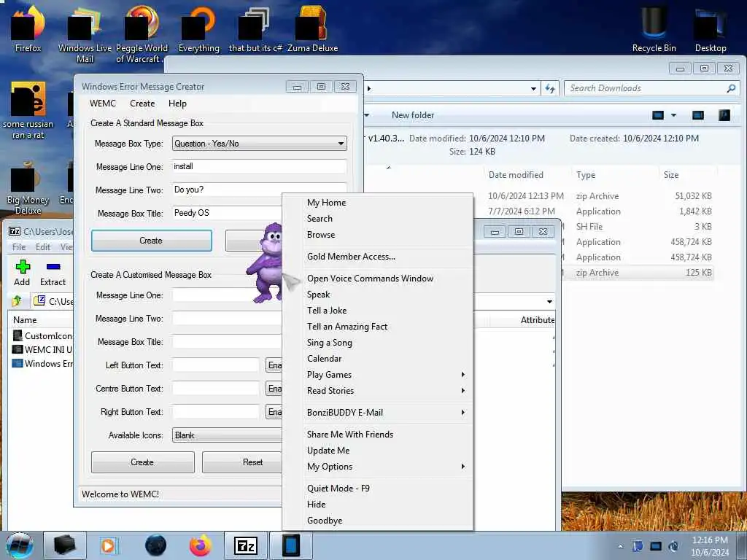747x560 pixels.
Task: Open 'some russian ran a rat' icon
Action: pos(28,111)
